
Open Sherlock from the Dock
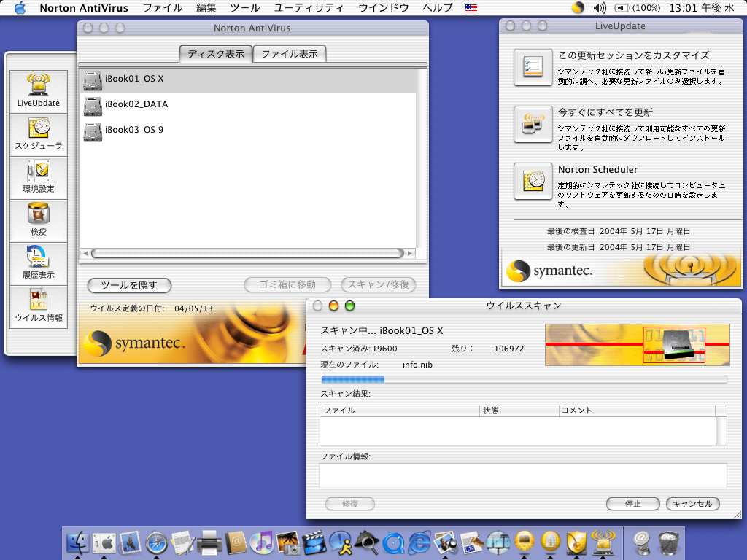[367, 542]
